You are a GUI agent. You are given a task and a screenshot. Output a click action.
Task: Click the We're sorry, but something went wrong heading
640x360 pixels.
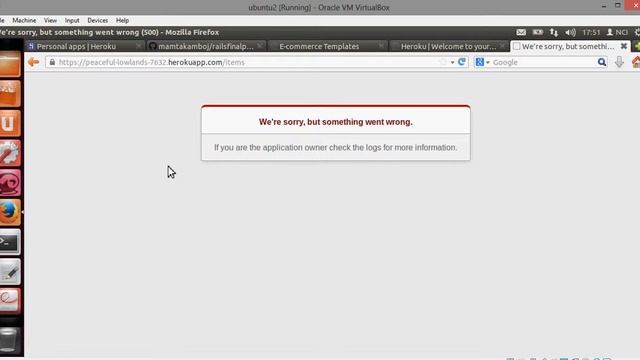(x=336, y=122)
